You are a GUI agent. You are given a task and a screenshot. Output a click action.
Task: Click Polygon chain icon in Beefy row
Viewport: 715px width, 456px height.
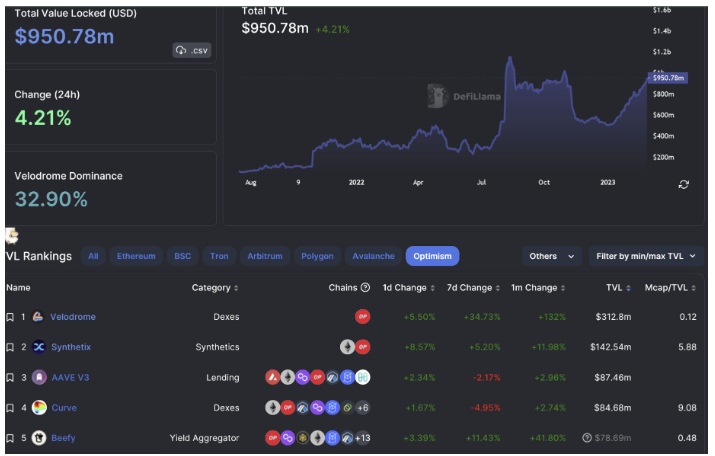click(287, 438)
